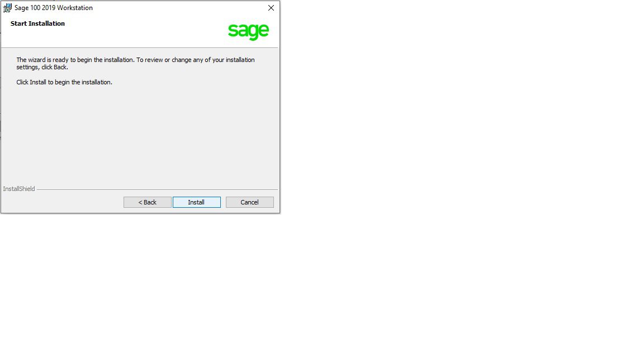Close the Sage 100 2019 Workstation dialog
The width and height of the screenshot is (644, 362).
pos(271,8)
